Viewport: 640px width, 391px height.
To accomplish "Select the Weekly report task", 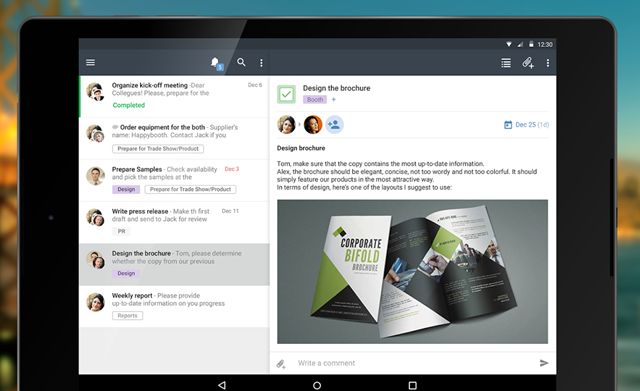I will [x=174, y=306].
